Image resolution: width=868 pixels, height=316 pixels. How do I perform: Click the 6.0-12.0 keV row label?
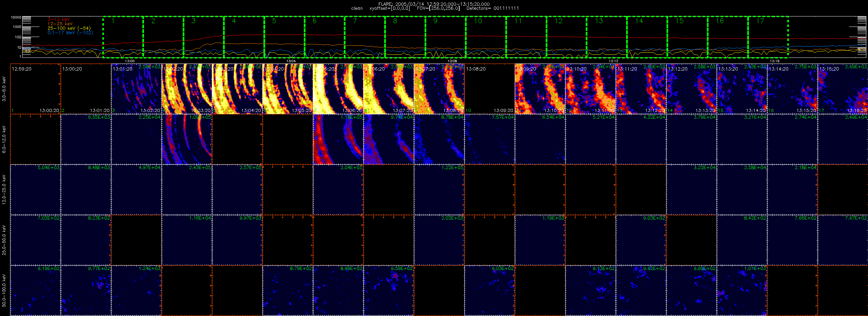point(4,139)
